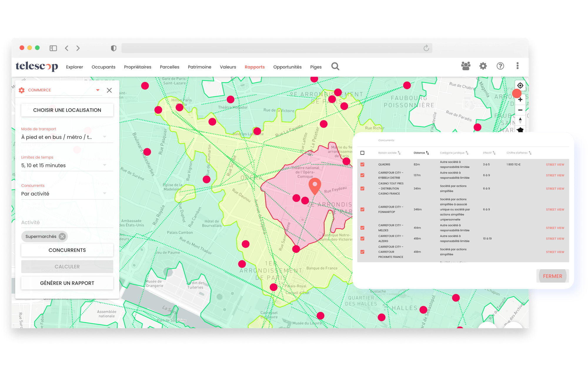Open STREET VIEW for QUADRIS
Viewport: 588px width, 380px height.
click(555, 165)
